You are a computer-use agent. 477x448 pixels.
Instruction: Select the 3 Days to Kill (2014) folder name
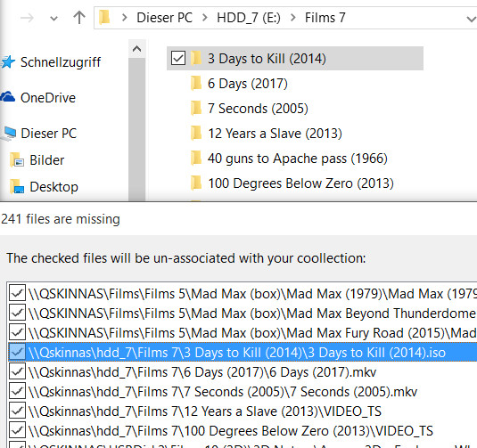coord(267,59)
